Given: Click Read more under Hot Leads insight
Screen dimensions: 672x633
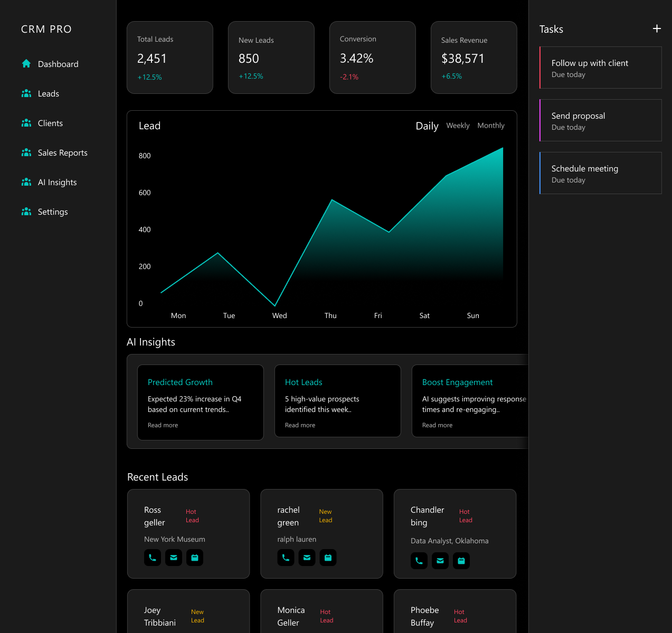Looking at the screenshot, I should (300, 425).
